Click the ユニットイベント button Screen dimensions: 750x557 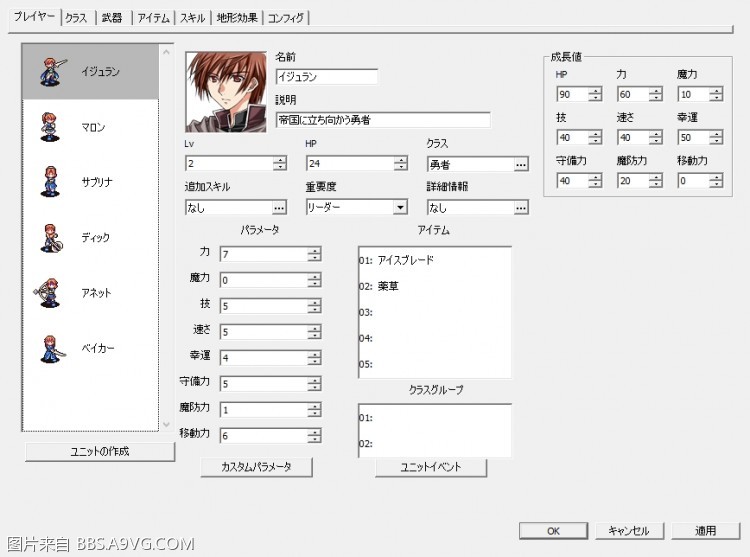point(430,467)
